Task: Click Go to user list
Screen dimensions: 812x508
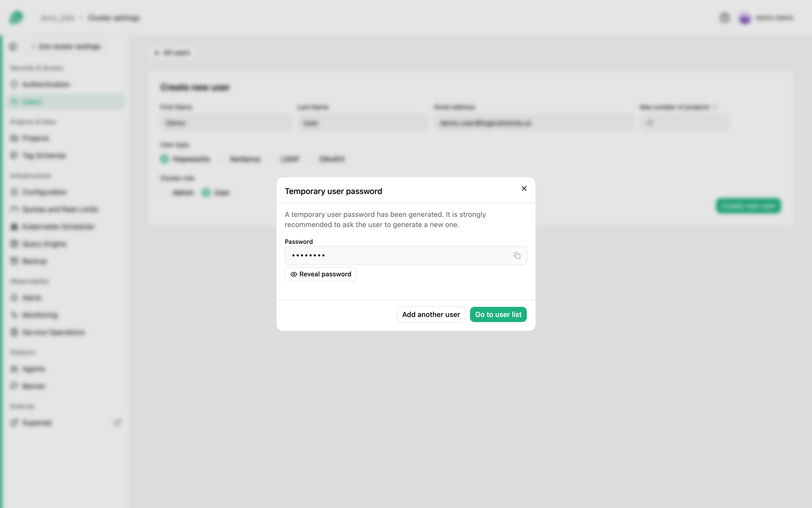Action: [498, 314]
